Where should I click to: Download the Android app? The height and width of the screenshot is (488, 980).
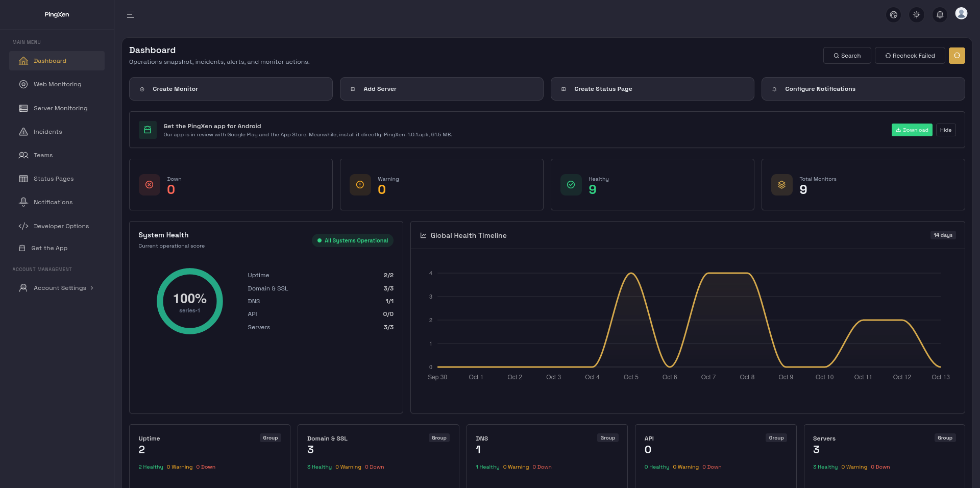pyautogui.click(x=912, y=130)
